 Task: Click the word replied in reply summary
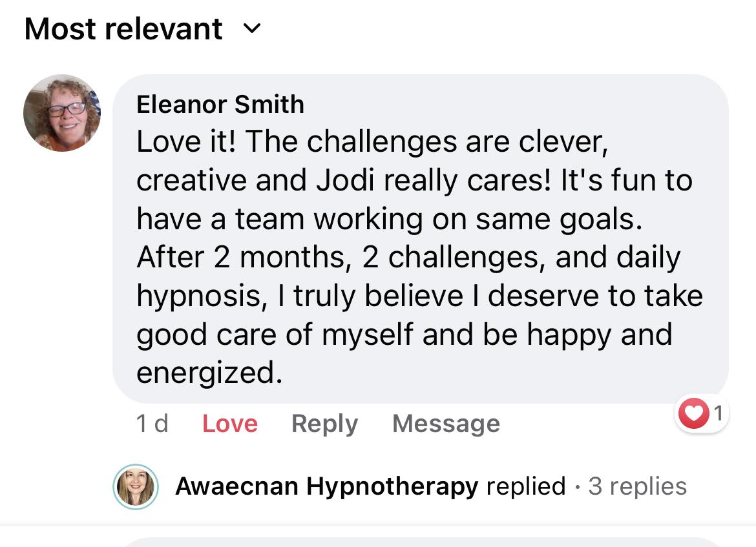[526, 486]
